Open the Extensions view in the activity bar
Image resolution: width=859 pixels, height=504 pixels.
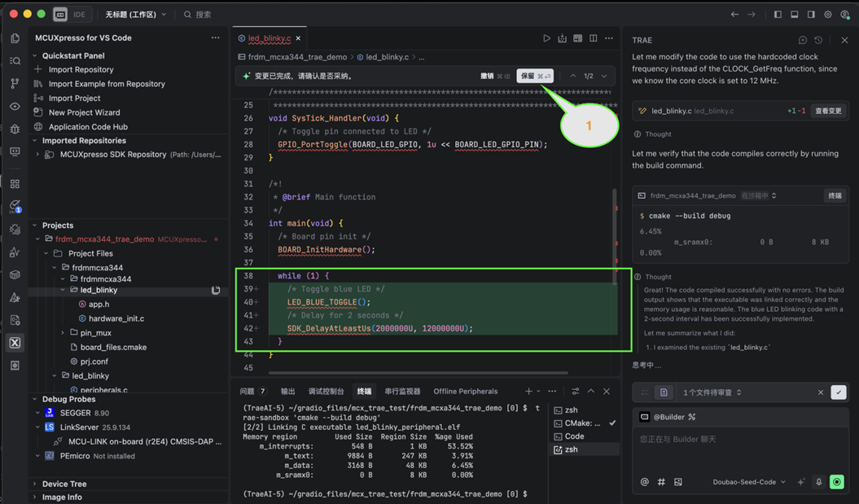15,184
